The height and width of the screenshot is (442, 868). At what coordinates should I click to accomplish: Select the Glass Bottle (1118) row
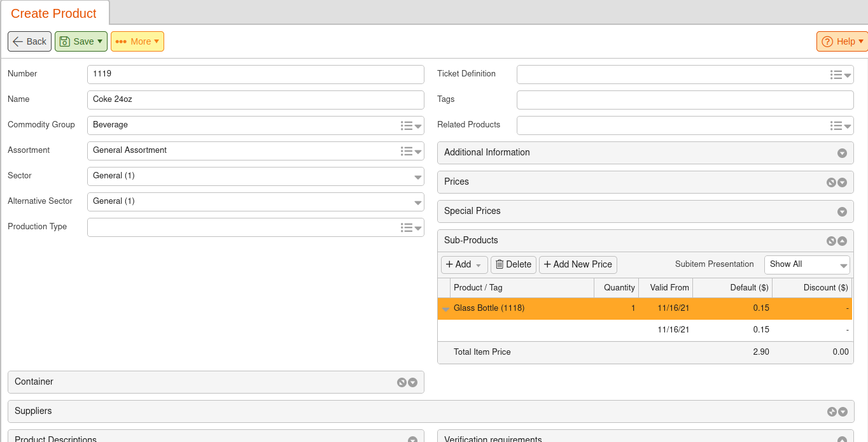645,308
